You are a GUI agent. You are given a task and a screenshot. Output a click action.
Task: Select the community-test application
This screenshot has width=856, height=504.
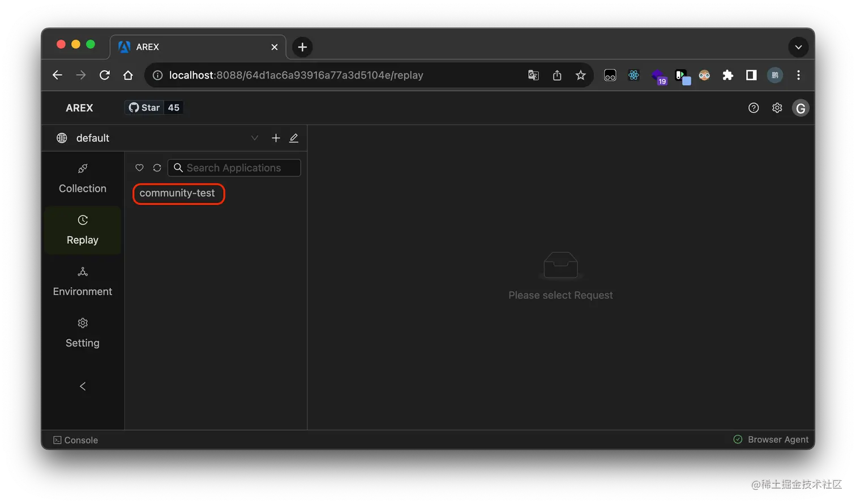[x=177, y=193]
